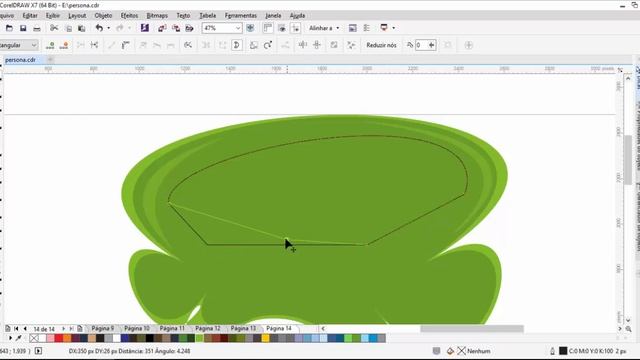
Task: Open the Janela menu
Action: tap(273, 16)
